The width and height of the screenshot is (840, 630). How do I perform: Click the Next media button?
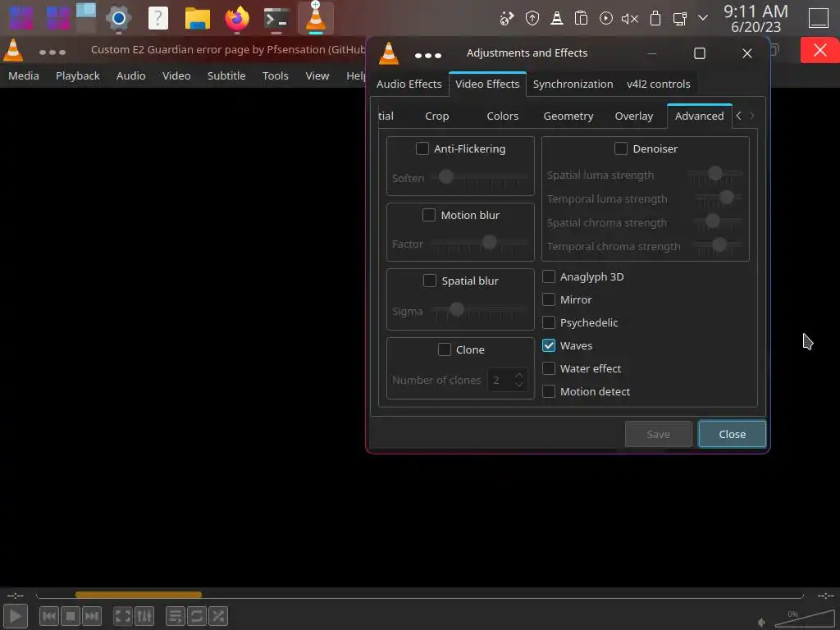click(91, 616)
